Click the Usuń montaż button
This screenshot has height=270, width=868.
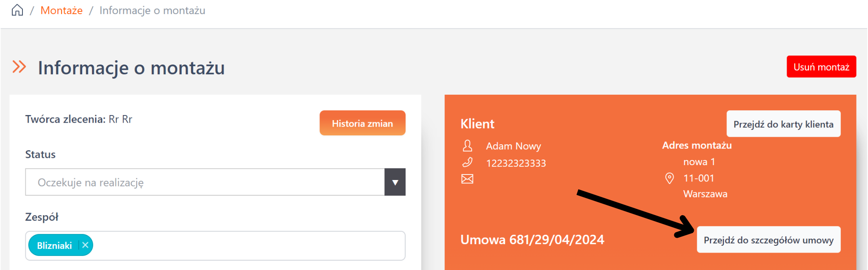[x=821, y=67]
